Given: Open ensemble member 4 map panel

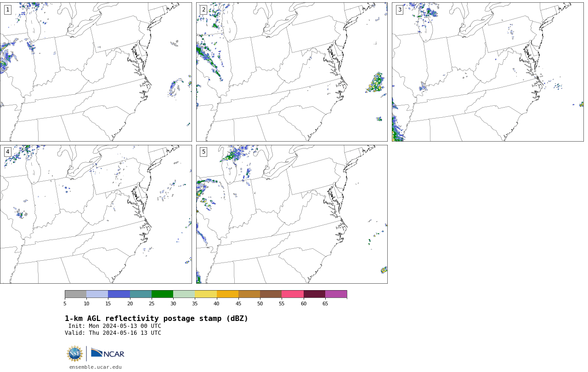Looking at the screenshot, I should tap(96, 214).
